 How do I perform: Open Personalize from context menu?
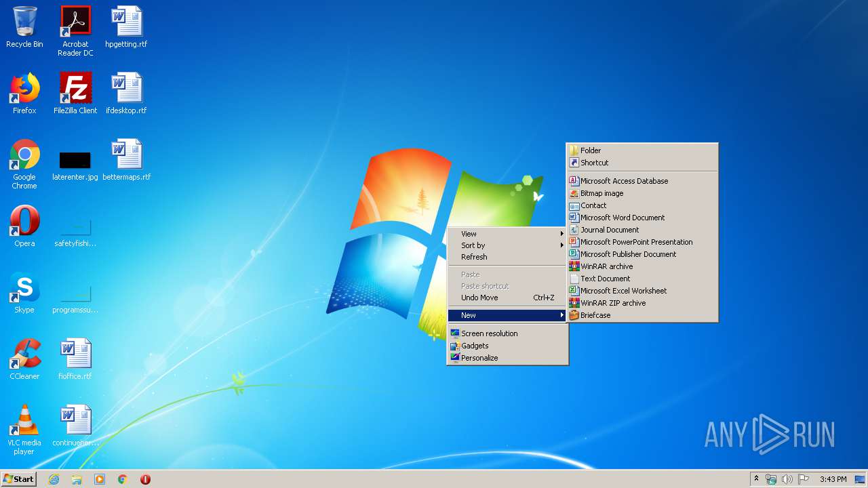[x=507, y=358]
